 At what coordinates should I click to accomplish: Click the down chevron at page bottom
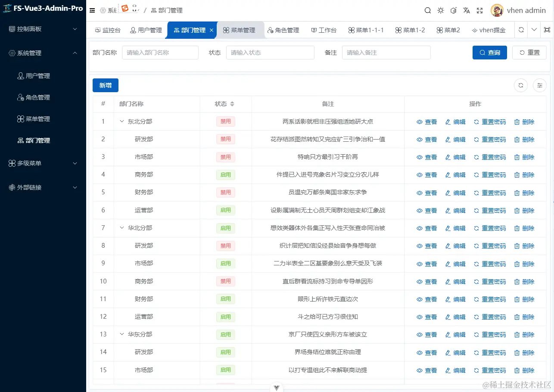(x=277, y=388)
